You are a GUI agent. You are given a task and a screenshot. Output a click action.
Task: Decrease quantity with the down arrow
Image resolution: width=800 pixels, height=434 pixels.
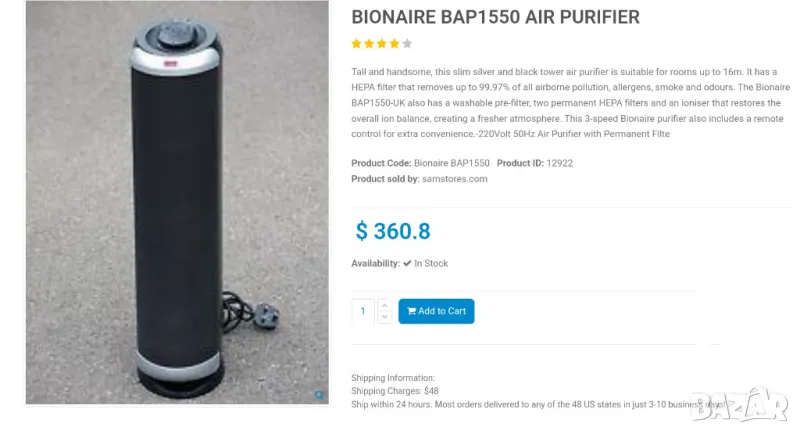pos(385,317)
